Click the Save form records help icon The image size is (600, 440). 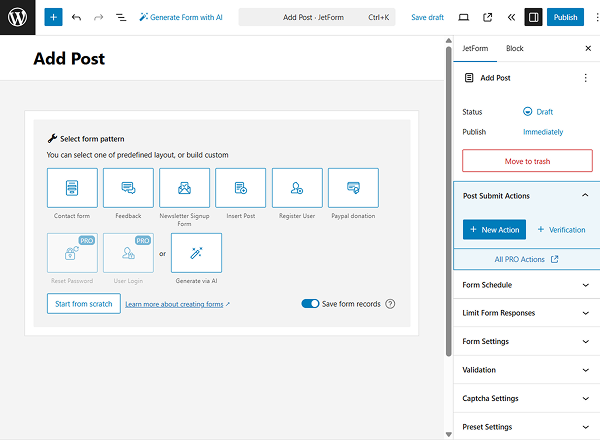(390, 304)
